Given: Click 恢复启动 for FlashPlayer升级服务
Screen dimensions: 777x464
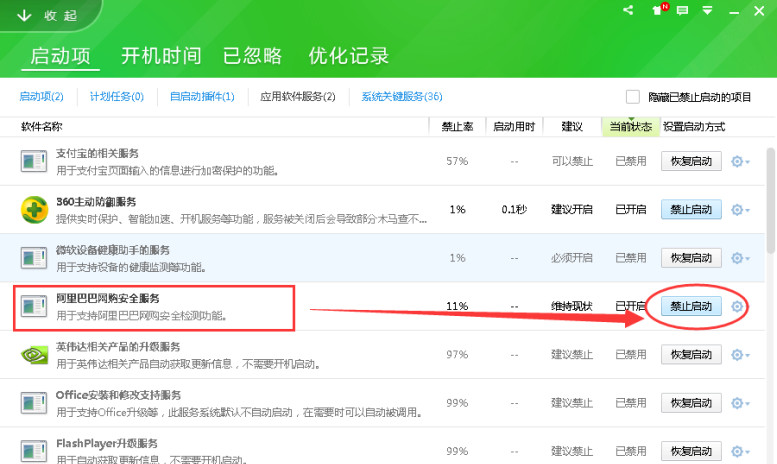Looking at the screenshot, I should [691, 451].
